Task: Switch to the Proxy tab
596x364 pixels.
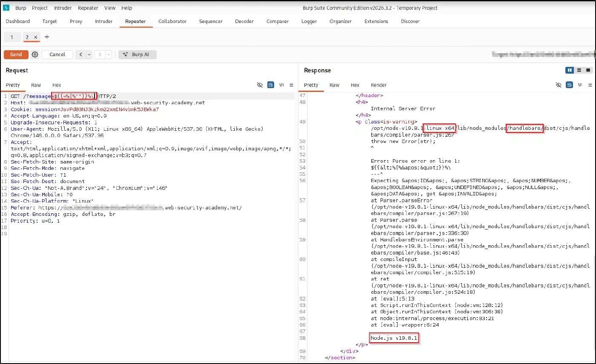Action: [76, 21]
